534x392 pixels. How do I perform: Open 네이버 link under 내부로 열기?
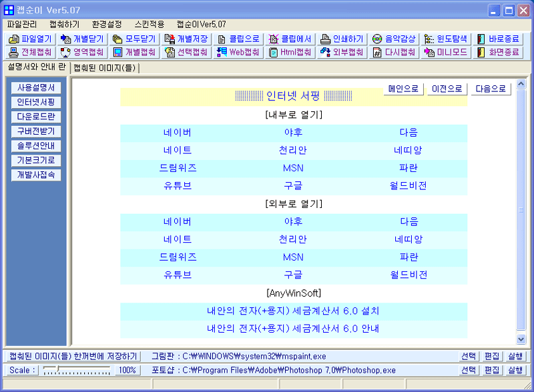(x=178, y=133)
